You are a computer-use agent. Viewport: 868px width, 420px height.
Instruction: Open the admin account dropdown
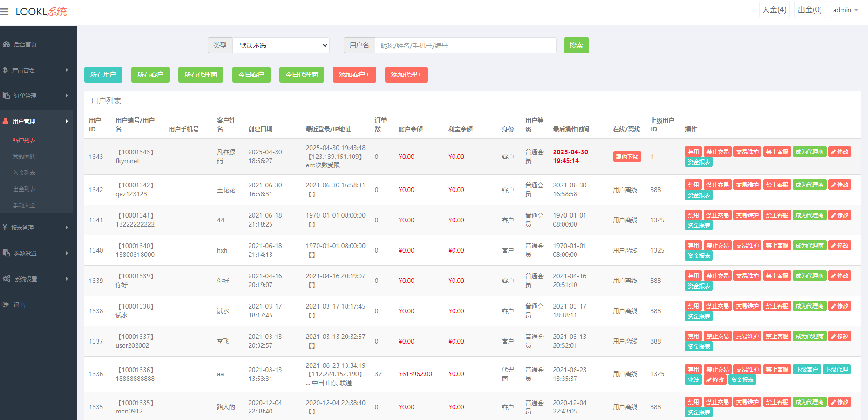(x=845, y=10)
